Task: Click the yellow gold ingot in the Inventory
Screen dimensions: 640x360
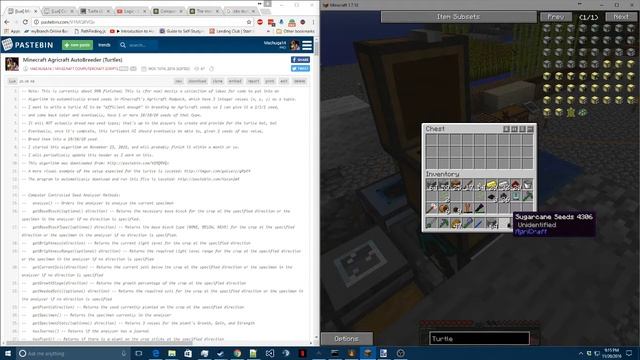Action: coord(491,185)
